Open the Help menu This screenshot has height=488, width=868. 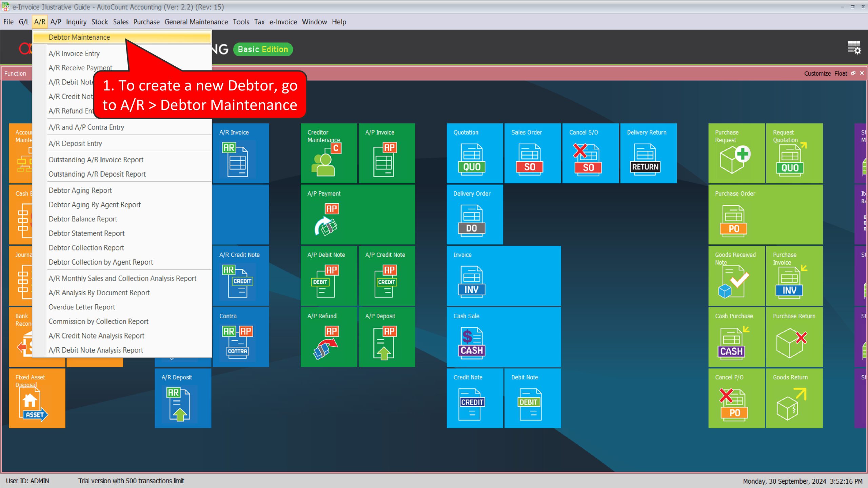coord(339,22)
